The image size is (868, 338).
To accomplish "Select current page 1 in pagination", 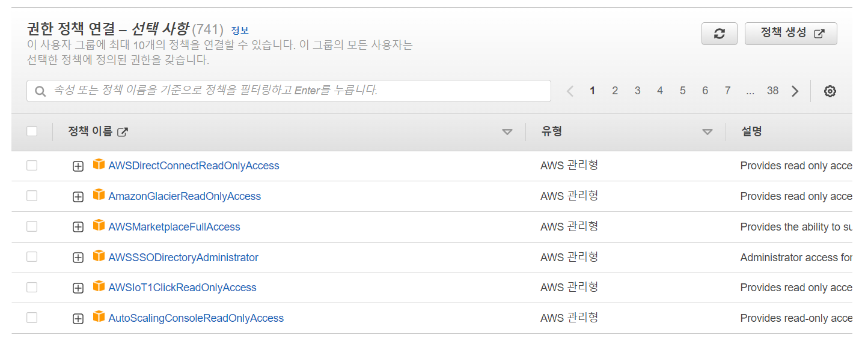I will 592,91.
